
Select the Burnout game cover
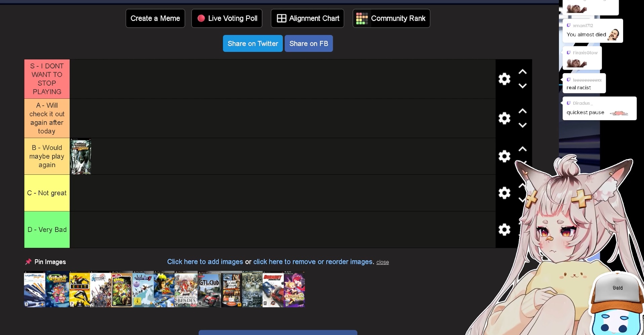point(273,289)
